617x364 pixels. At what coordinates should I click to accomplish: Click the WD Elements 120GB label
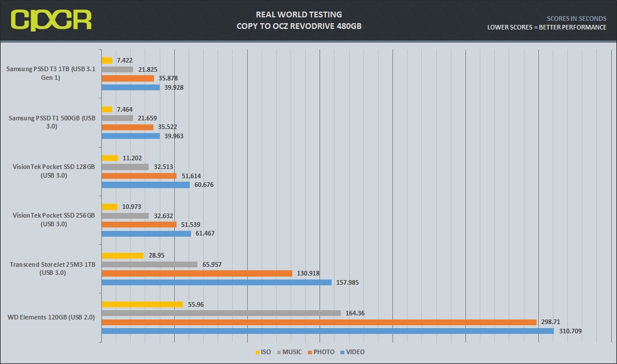[51, 317]
